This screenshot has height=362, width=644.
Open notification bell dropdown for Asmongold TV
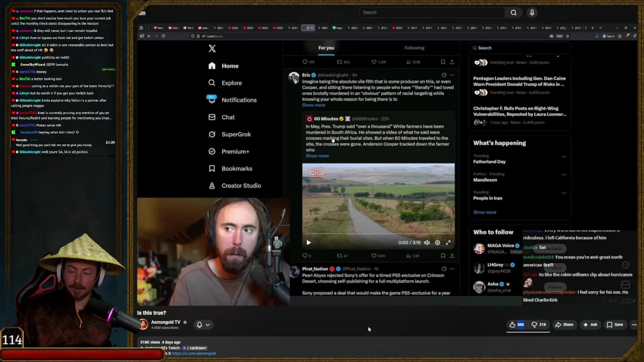(x=203, y=325)
